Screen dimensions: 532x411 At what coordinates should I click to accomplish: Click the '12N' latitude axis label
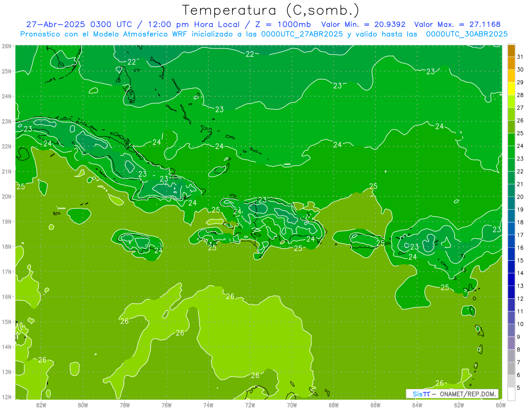tap(7, 397)
